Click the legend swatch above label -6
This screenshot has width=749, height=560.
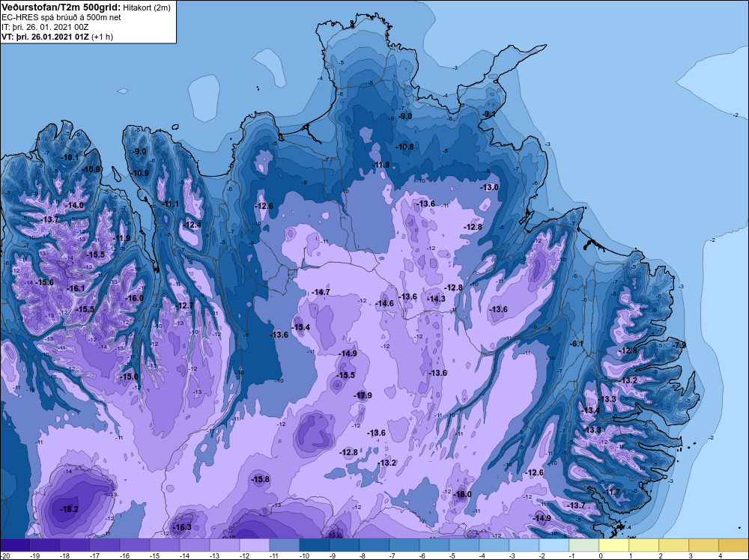434,545
